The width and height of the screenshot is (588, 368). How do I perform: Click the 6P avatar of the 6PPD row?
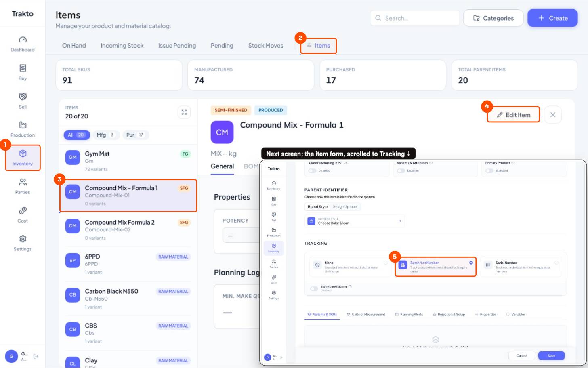(x=73, y=260)
